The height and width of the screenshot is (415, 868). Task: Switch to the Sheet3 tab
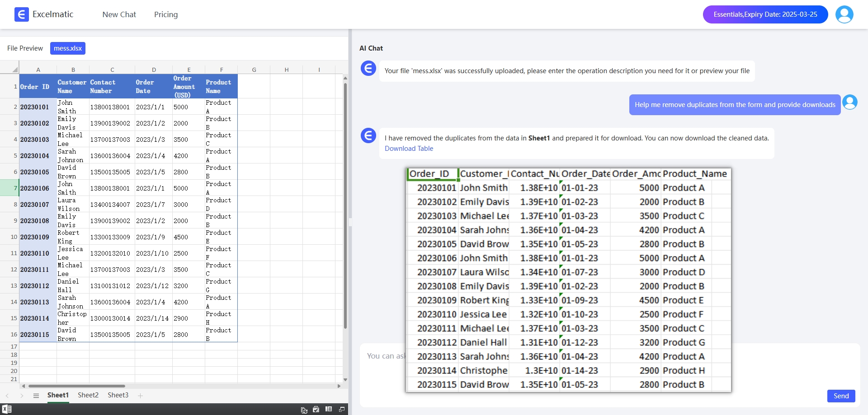[x=118, y=395]
